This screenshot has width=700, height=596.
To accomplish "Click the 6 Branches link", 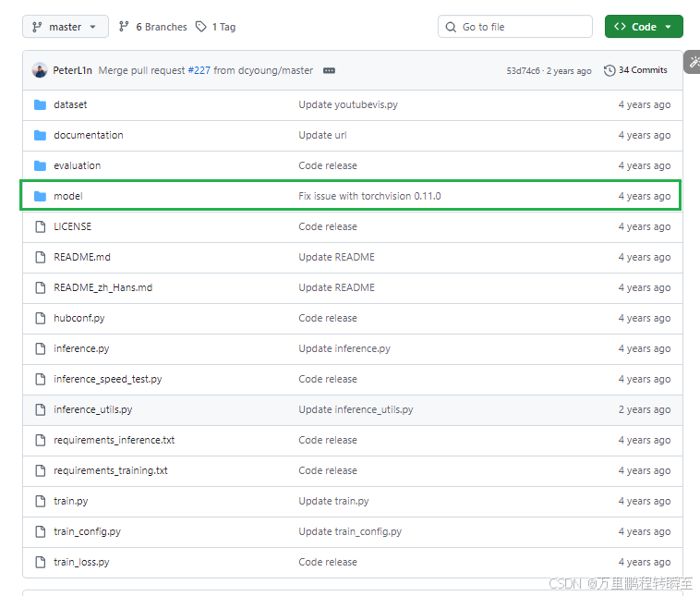I will click(x=152, y=27).
